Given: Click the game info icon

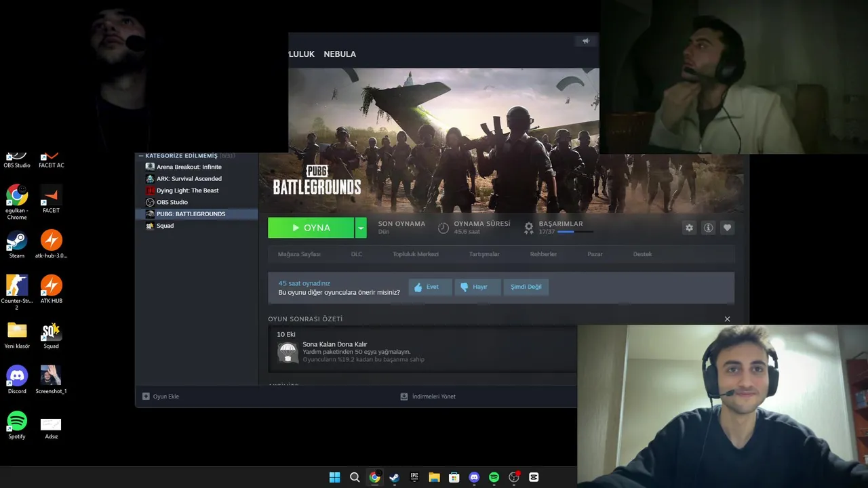Looking at the screenshot, I should click(x=708, y=228).
